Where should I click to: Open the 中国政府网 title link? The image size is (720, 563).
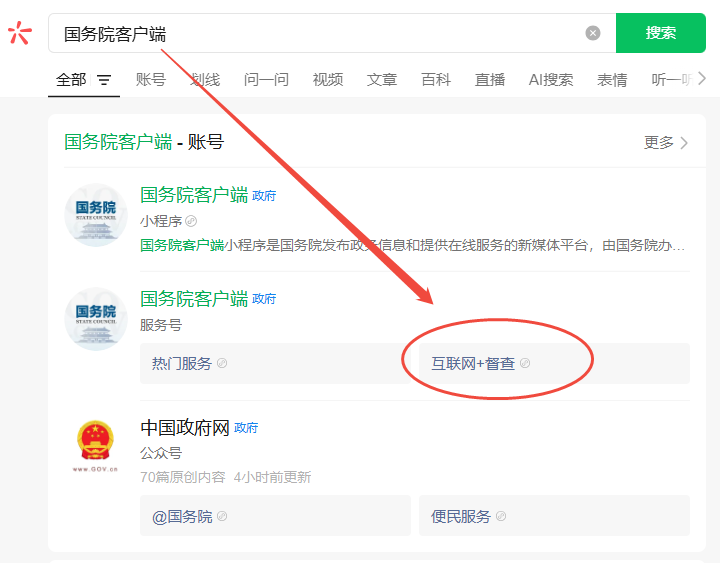click(x=185, y=428)
